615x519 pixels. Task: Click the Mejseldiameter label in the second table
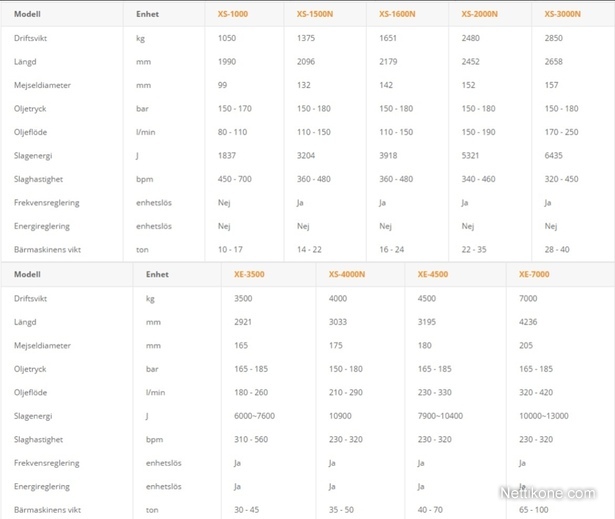coord(42,346)
